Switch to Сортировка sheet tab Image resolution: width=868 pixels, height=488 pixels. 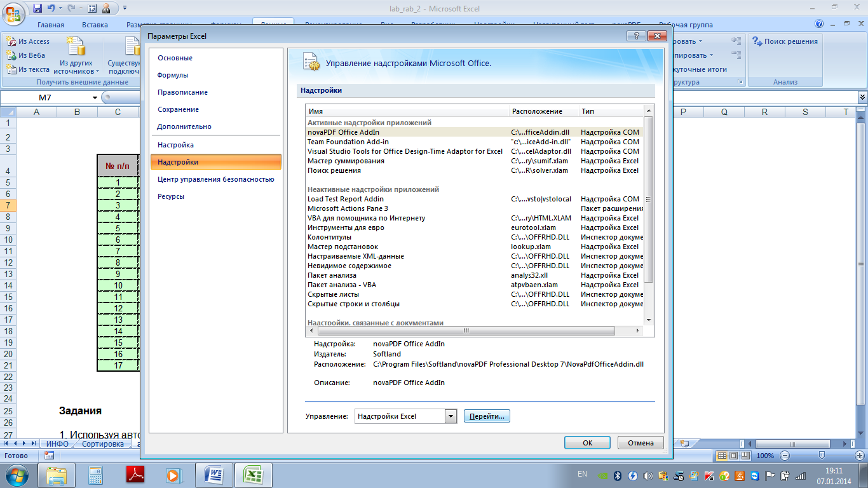103,444
